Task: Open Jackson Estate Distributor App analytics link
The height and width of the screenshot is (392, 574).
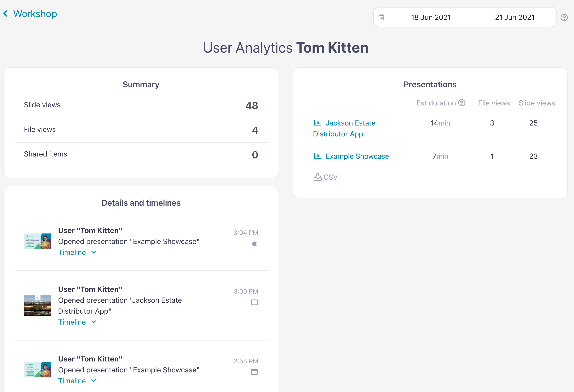Action: [x=350, y=123]
